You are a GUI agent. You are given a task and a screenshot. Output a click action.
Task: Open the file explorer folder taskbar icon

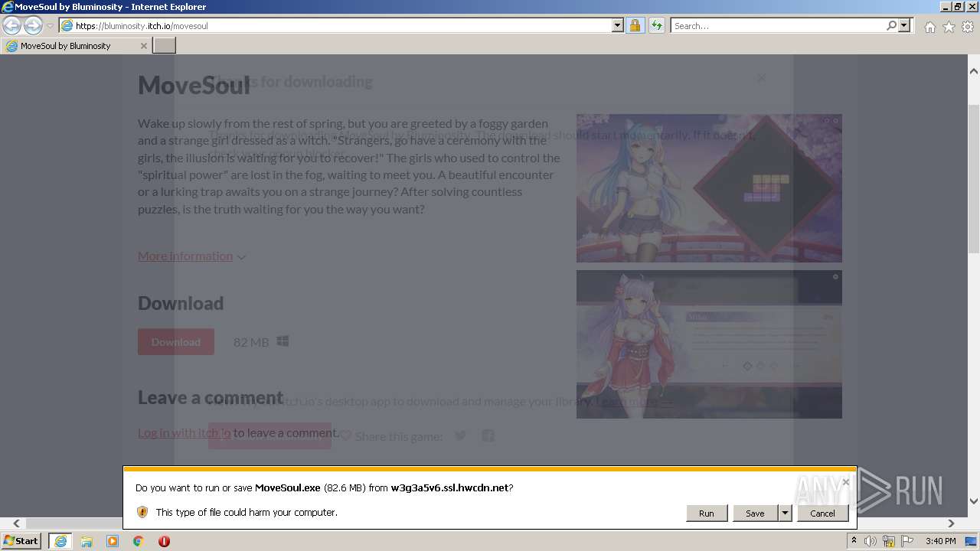(87, 541)
